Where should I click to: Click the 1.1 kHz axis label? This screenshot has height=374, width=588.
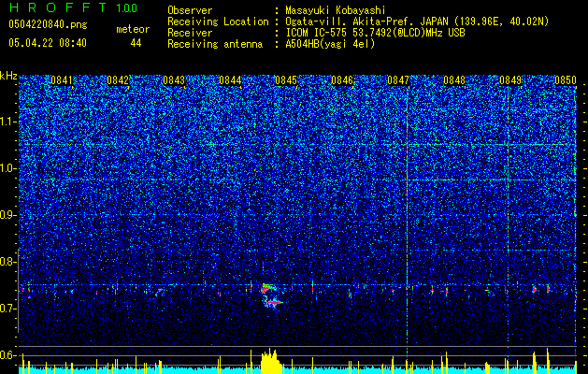(8, 122)
